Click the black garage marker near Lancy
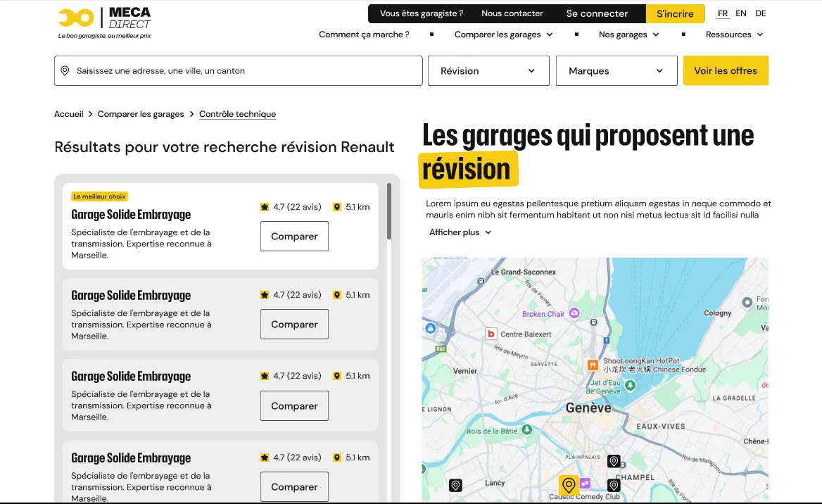The image size is (822, 504). click(455, 485)
